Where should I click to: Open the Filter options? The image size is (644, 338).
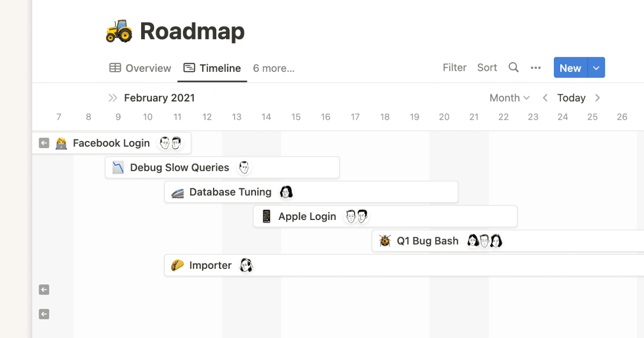(455, 68)
